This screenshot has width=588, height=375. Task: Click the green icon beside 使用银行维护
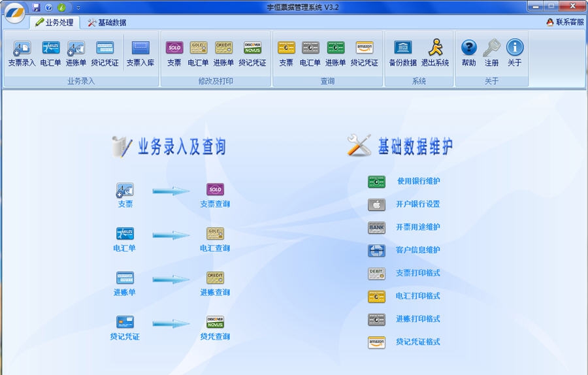point(376,182)
